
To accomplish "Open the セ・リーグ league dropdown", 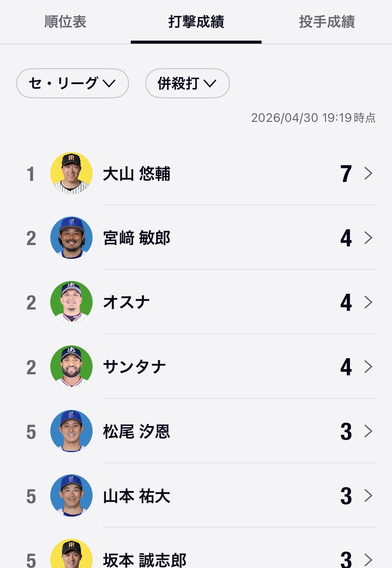I will point(72,83).
